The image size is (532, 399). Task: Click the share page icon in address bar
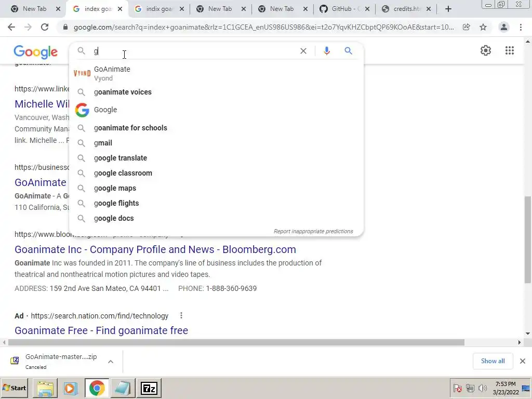(467, 27)
